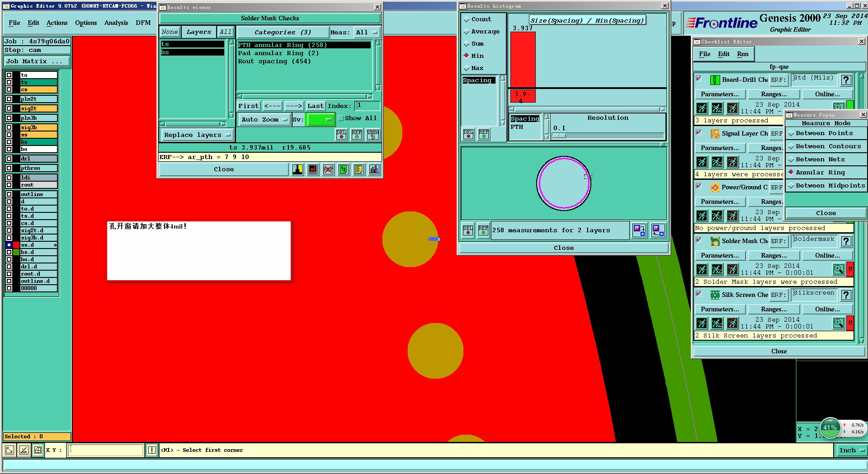Open Analysis menu in Graphic Editor

click(116, 23)
